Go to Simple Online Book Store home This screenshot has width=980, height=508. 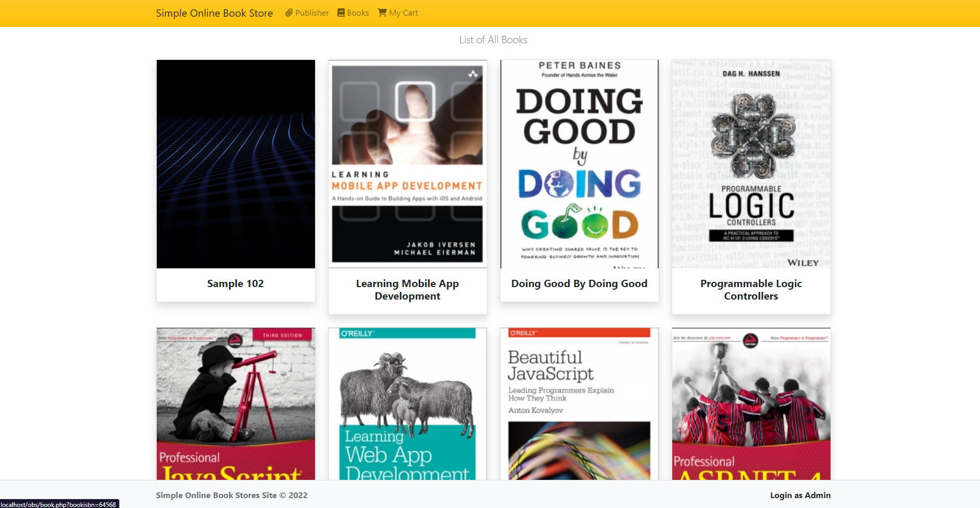point(215,13)
